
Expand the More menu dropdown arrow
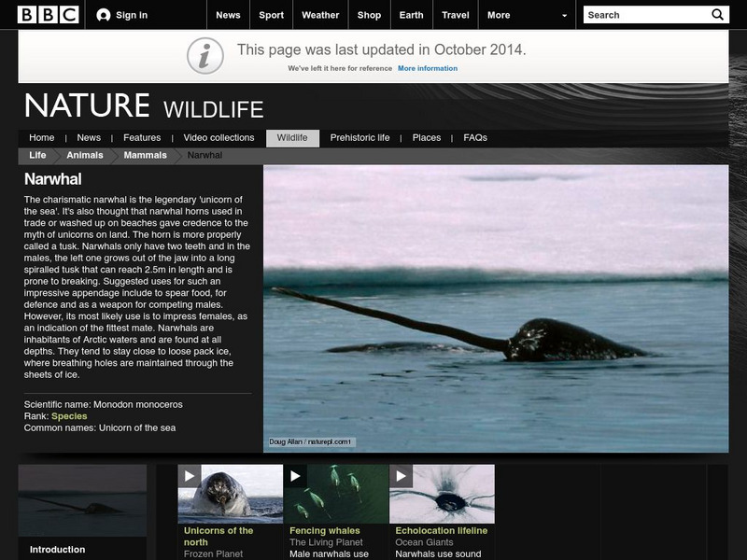click(565, 16)
